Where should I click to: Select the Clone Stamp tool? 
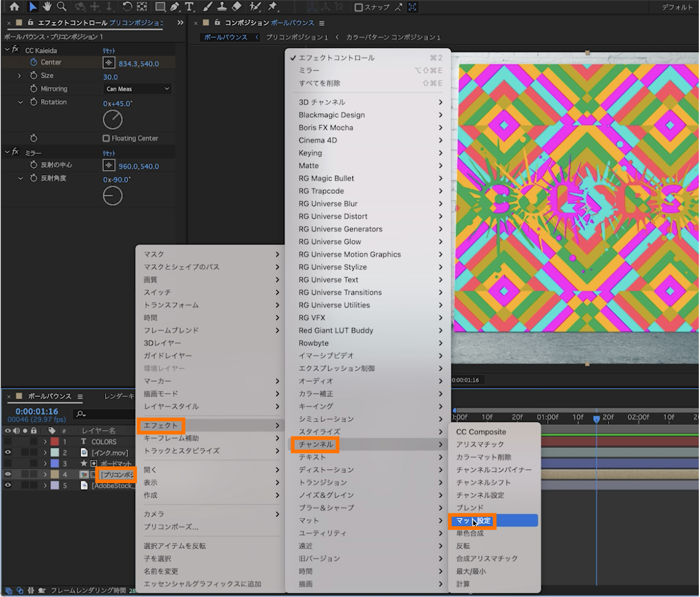click(223, 7)
